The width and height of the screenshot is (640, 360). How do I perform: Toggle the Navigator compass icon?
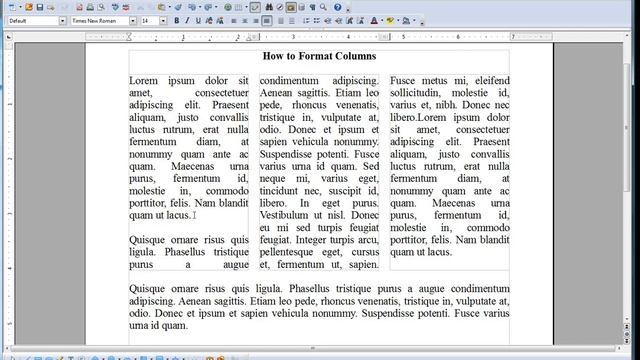280,7
